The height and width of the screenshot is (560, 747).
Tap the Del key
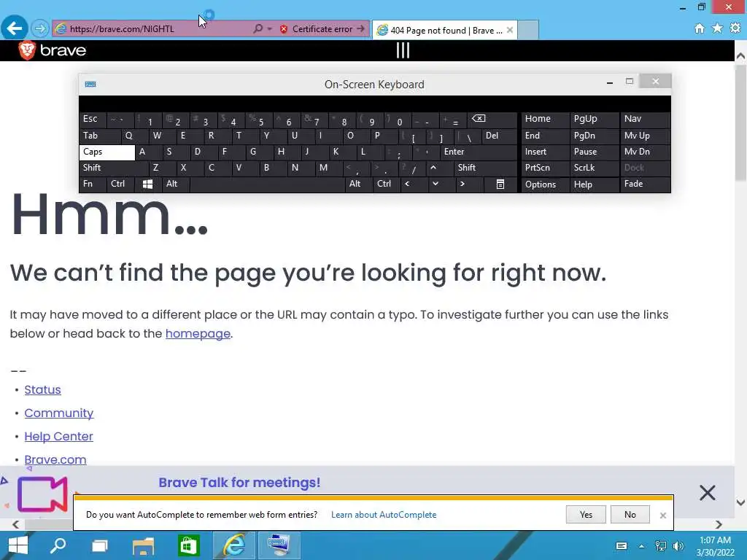(499, 136)
